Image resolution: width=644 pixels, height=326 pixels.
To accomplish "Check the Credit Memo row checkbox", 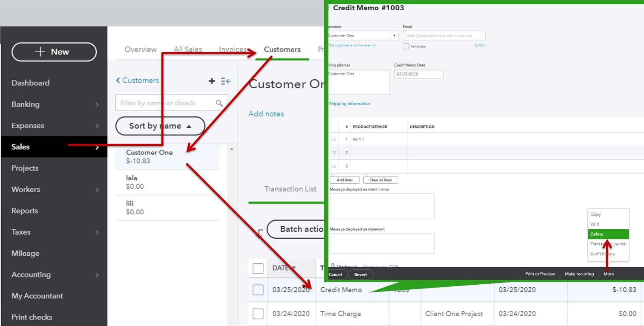I will click(258, 290).
